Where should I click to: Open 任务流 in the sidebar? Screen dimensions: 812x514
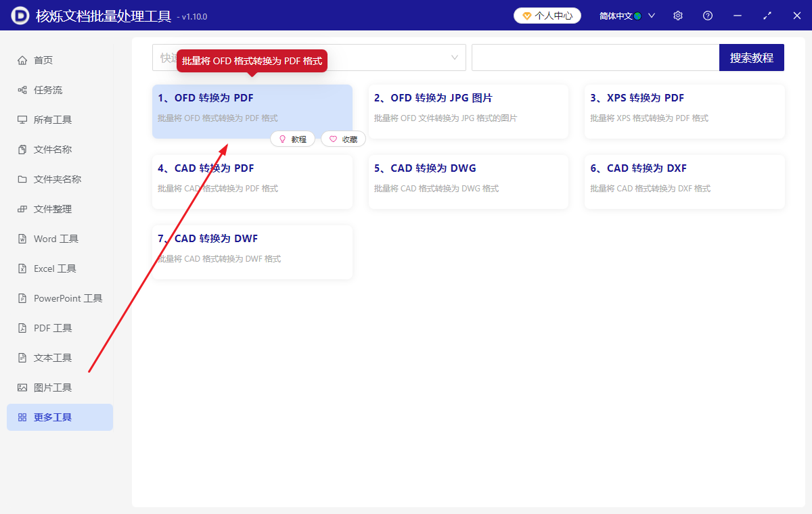coord(60,90)
